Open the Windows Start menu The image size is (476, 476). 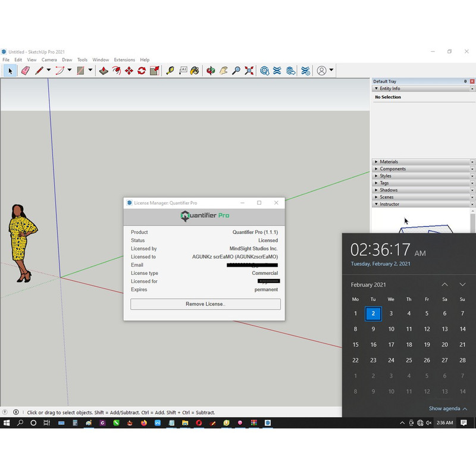pyautogui.click(x=7, y=422)
